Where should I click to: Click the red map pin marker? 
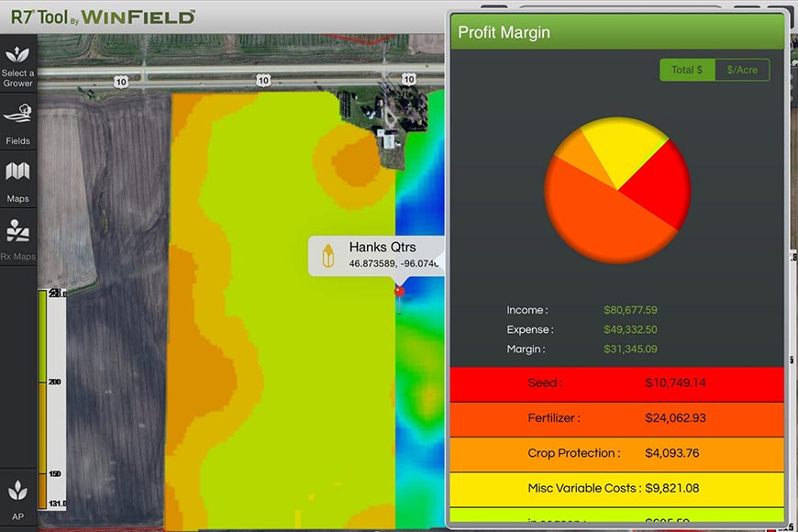(399, 292)
